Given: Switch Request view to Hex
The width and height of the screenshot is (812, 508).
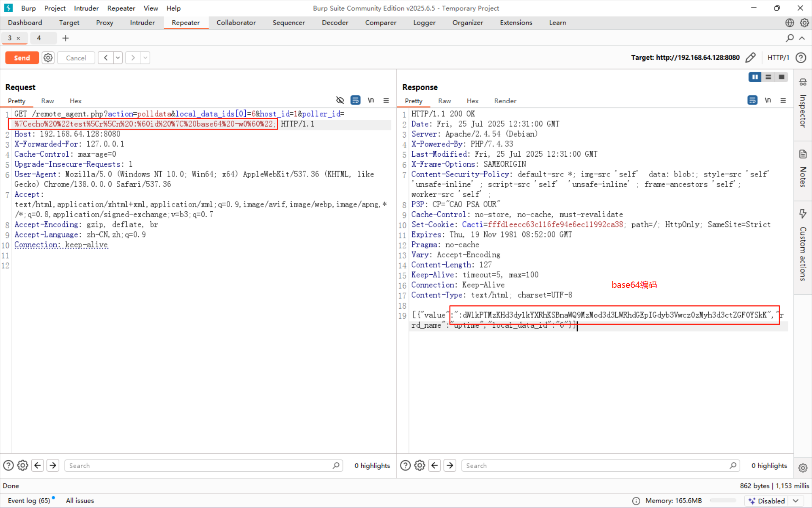Looking at the screenshot, I should [76, 101].
